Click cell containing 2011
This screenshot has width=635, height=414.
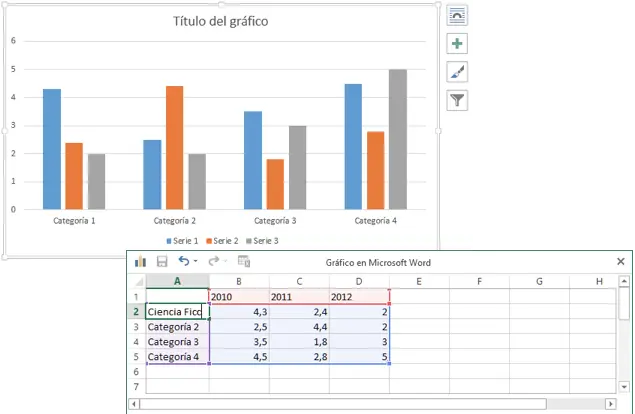[299, 297]
